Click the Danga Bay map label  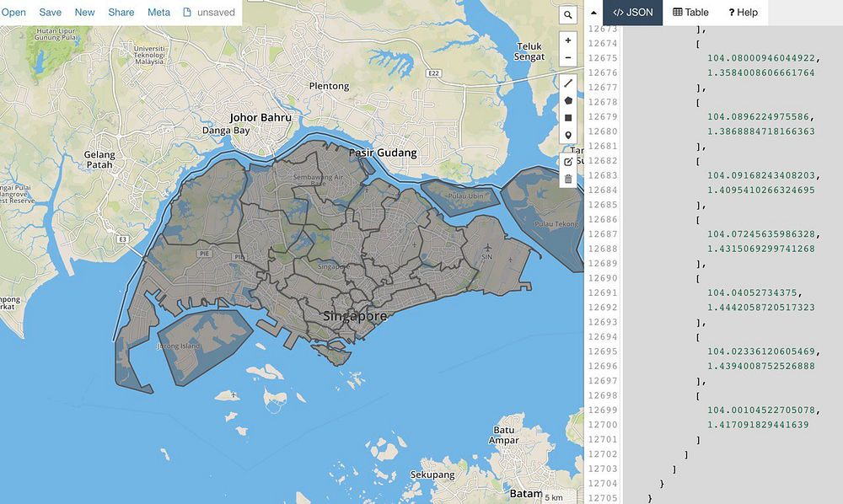pyautogui.click(x=226, y=130)
